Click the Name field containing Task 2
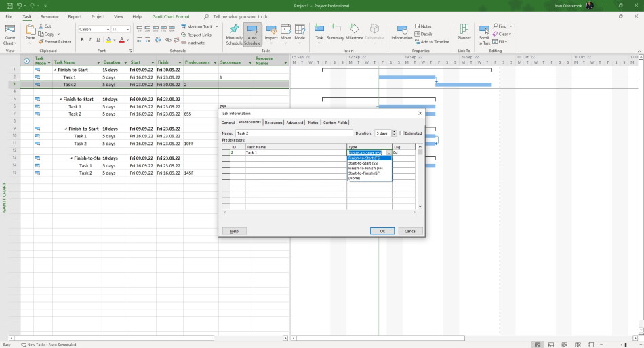 pos(294,133)
